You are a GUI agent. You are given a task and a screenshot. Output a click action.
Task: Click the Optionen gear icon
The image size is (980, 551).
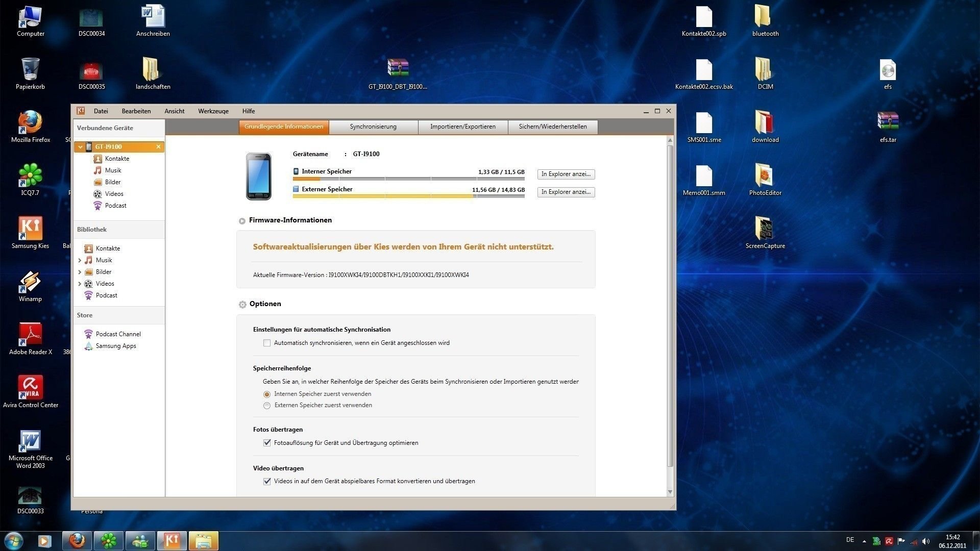[242, 305]
